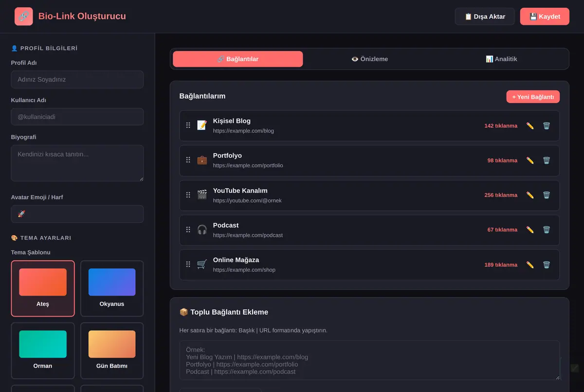Edit the Kişisel Blog link with pencil icon
584x392 pixels.
click(x=530, y=126)
